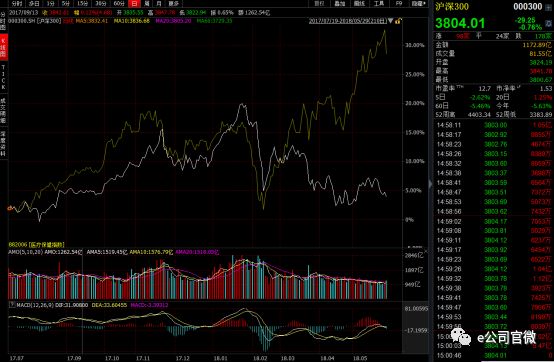This screenshot has height=362, width=554.
Task: Select the 15分 period tab
Action: click(82, 4)
